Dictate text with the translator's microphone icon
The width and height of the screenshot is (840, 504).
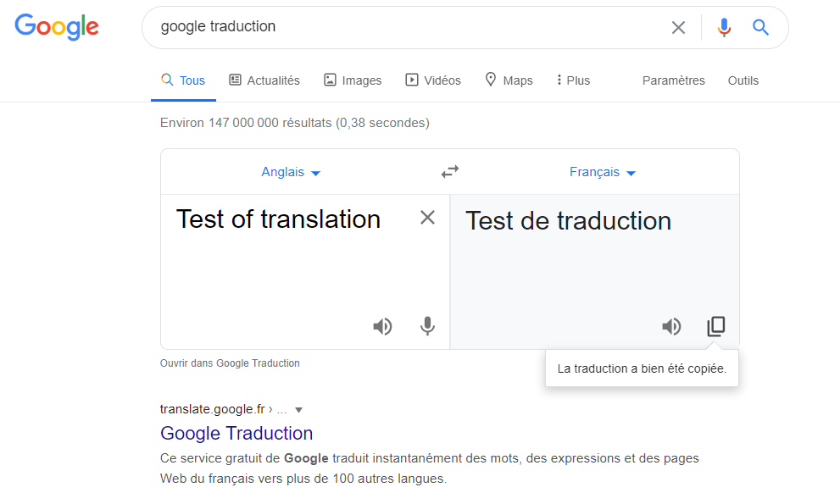(x=427, y=326)
